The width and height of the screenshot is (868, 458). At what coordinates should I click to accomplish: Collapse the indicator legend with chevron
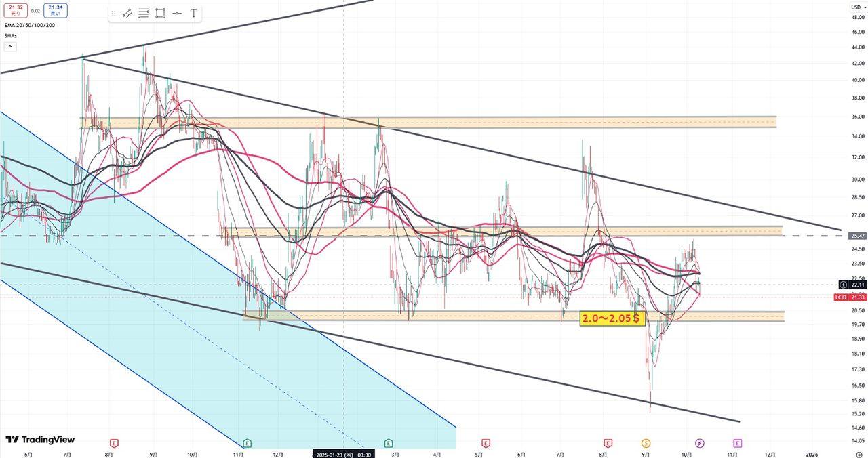click(10, 47)
